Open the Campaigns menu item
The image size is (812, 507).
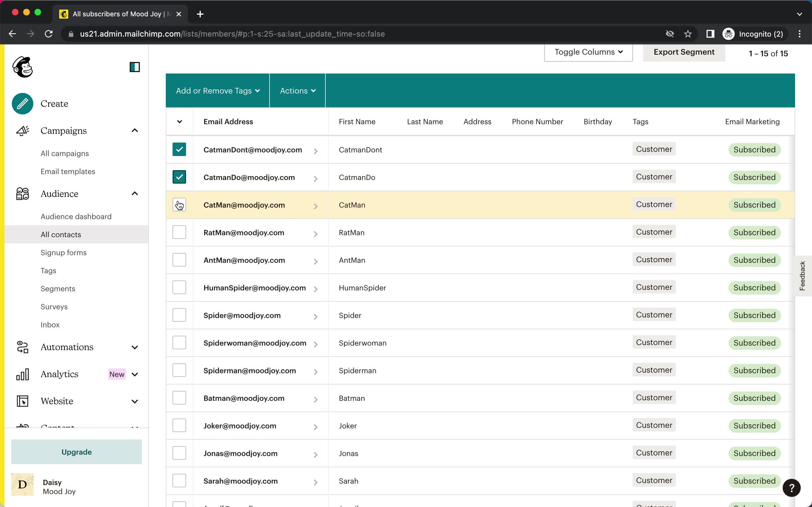64,130
